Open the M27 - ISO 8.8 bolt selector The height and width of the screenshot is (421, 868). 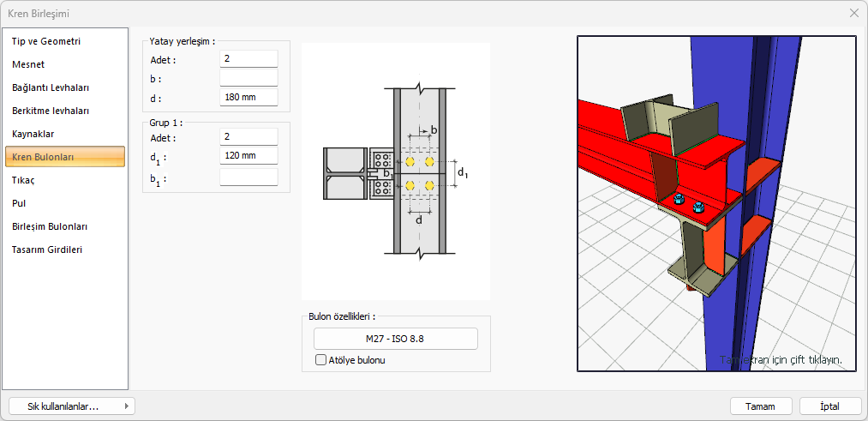coord(395,339)
